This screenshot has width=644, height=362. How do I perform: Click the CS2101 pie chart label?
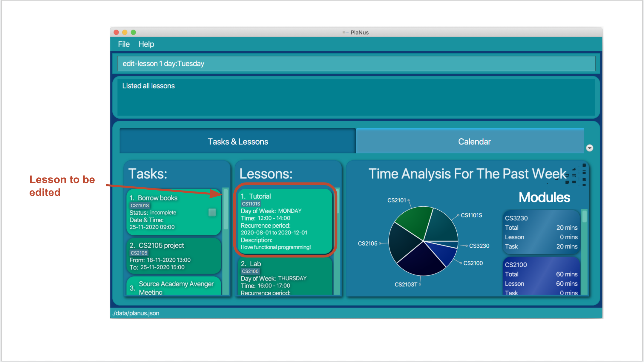(397, 200)
